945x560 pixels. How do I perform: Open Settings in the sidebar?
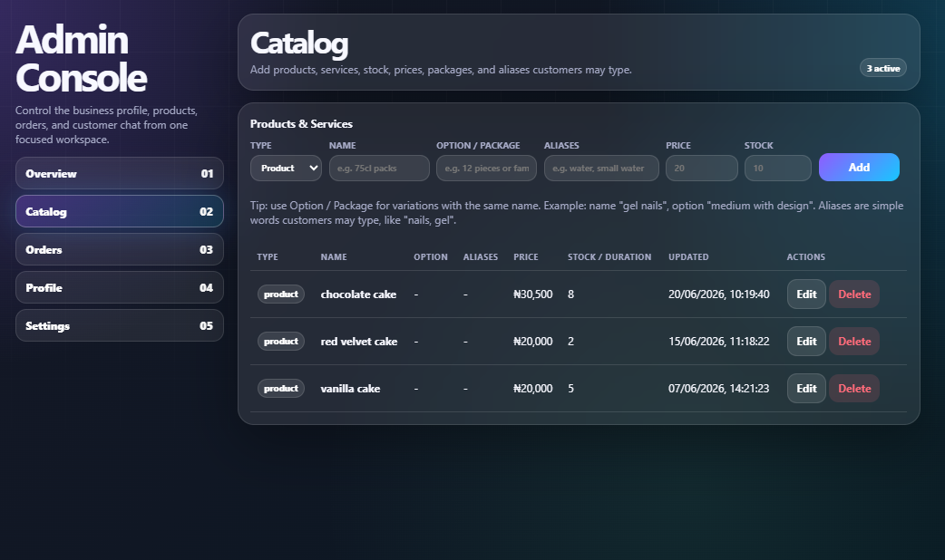[x=120, y=325]
